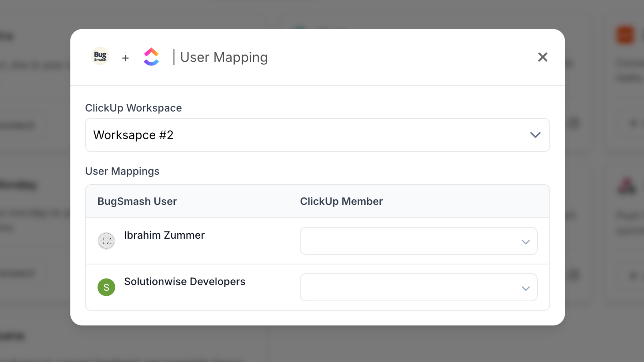Close the User Mapping dialog
644x362 pixels.
coord(542,57)
